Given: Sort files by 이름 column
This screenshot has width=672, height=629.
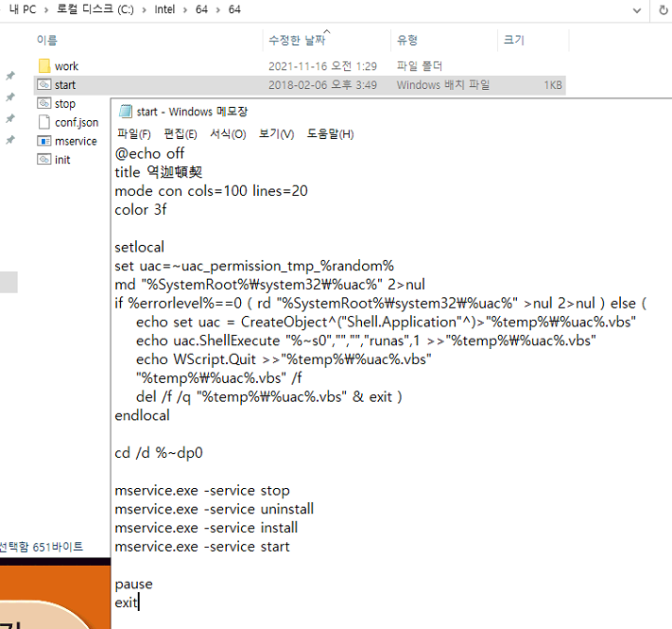Looking at the screenshot, I should click(46, 40).
